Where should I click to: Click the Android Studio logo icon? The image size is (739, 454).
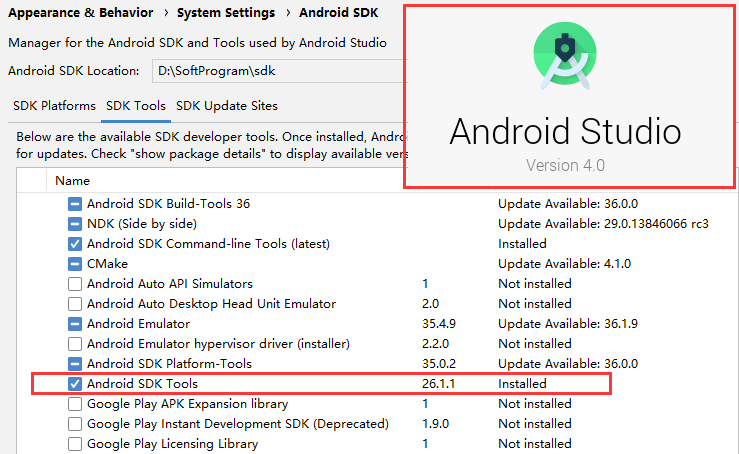[x=565, y=55]
